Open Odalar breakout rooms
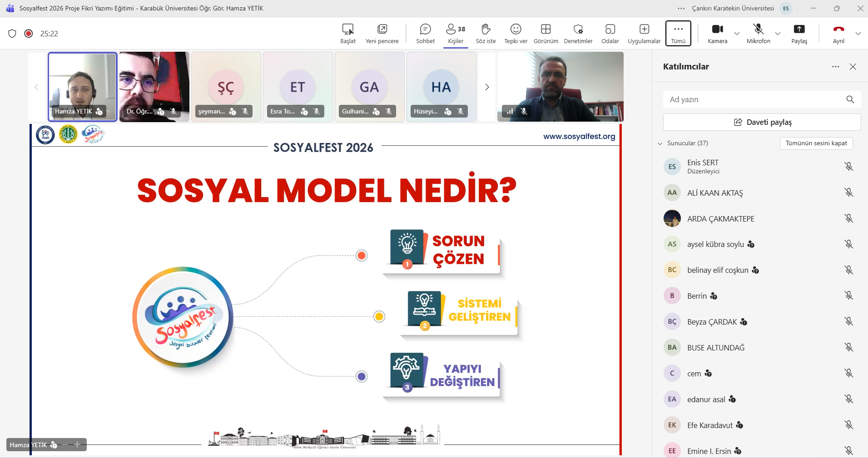 (x=610, y=34)
